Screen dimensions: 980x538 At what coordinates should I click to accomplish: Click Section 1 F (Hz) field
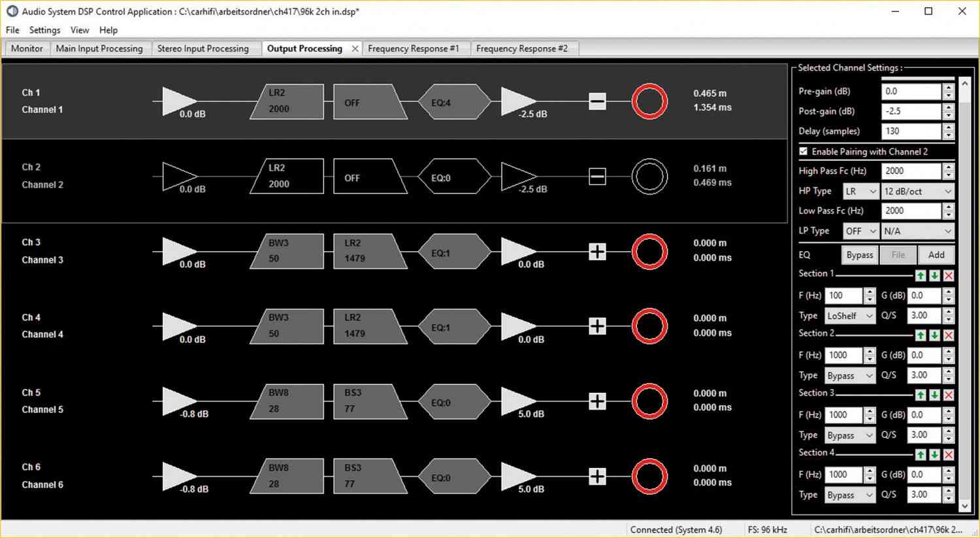click(843, 295)
